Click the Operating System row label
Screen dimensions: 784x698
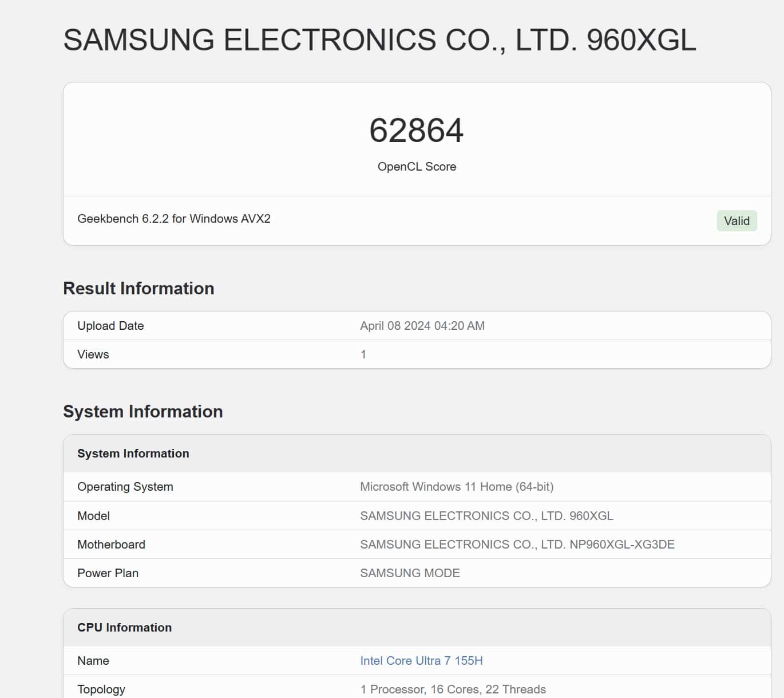125,487
